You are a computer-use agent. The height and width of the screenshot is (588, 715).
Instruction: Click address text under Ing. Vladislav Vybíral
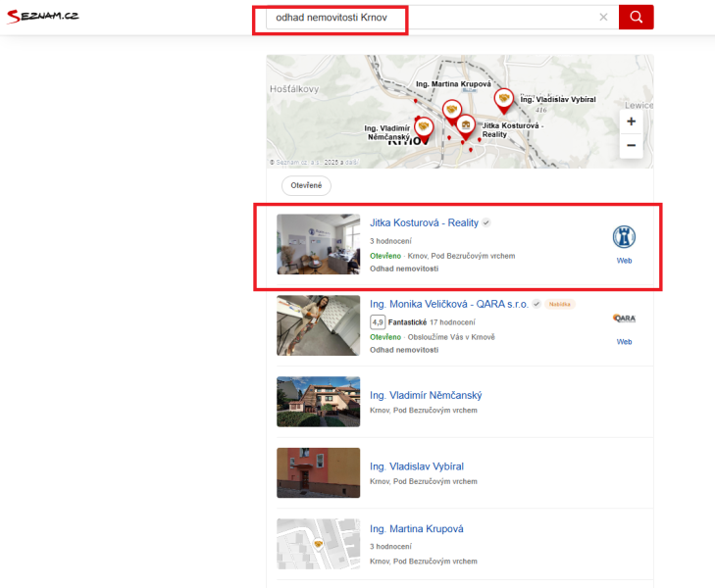pos(424,481)
